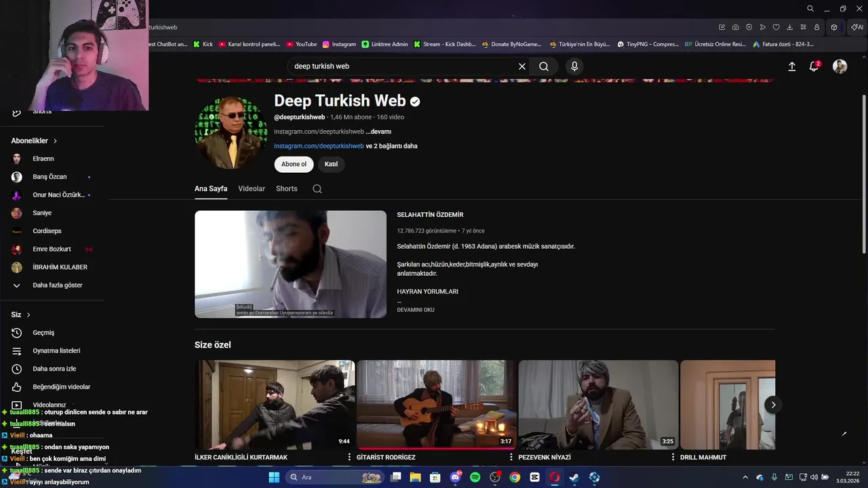The height and width of the screenshot is (488, 868).
Task: Open Kick bookmark in bookmarks bar
Action: click(x=203, y=44)
